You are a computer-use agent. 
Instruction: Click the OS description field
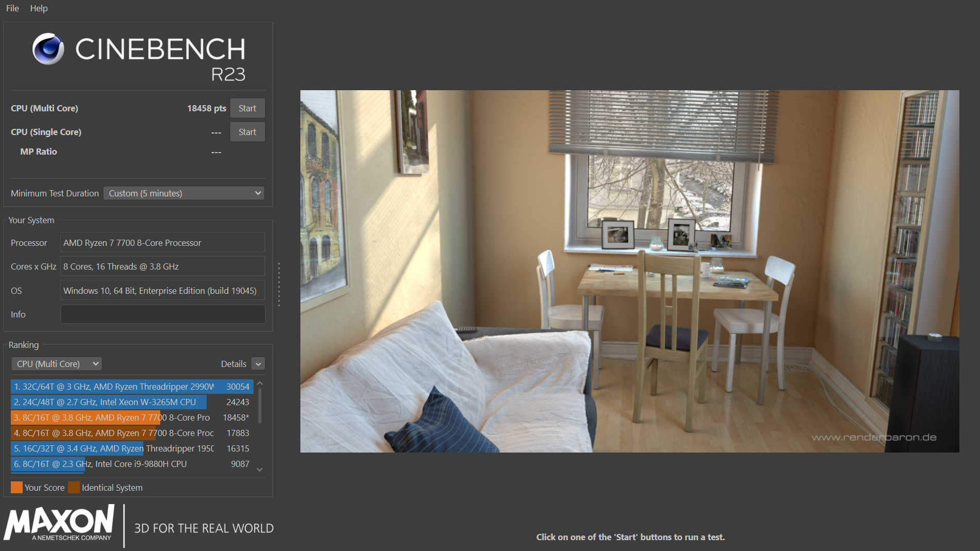point(163,291)
